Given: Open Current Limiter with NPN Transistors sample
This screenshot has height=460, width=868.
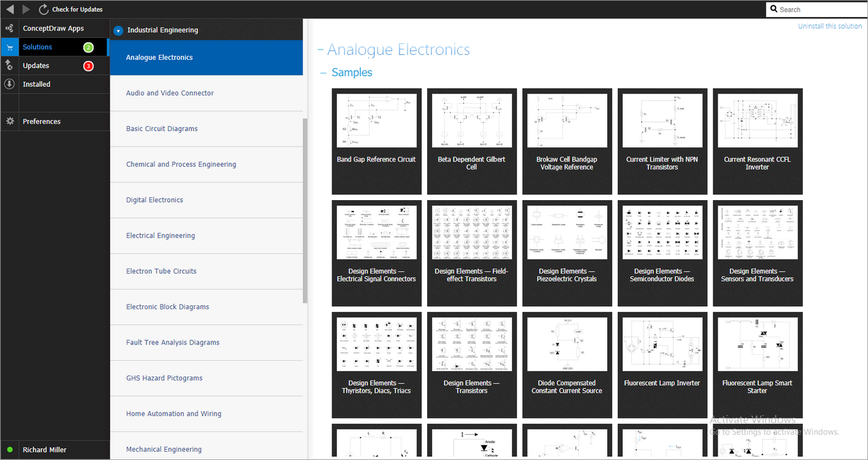Looking at the screenshot, I should click(663, 141).
